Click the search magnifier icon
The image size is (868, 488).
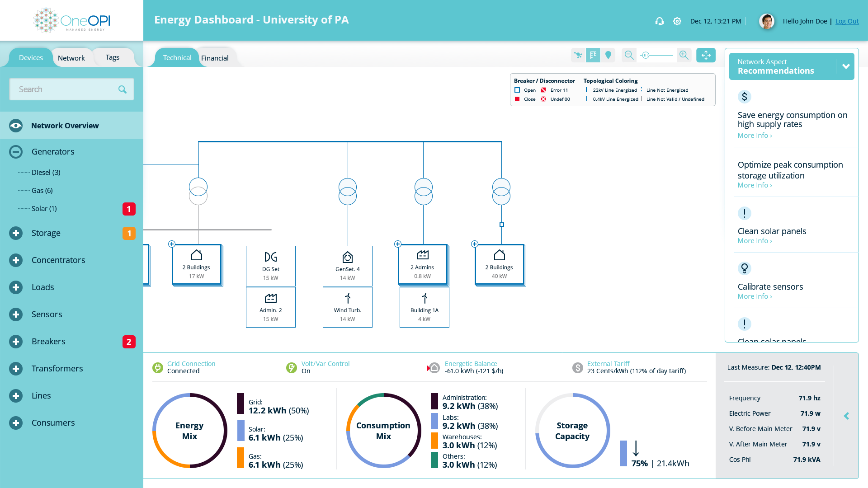pos(122,89)
